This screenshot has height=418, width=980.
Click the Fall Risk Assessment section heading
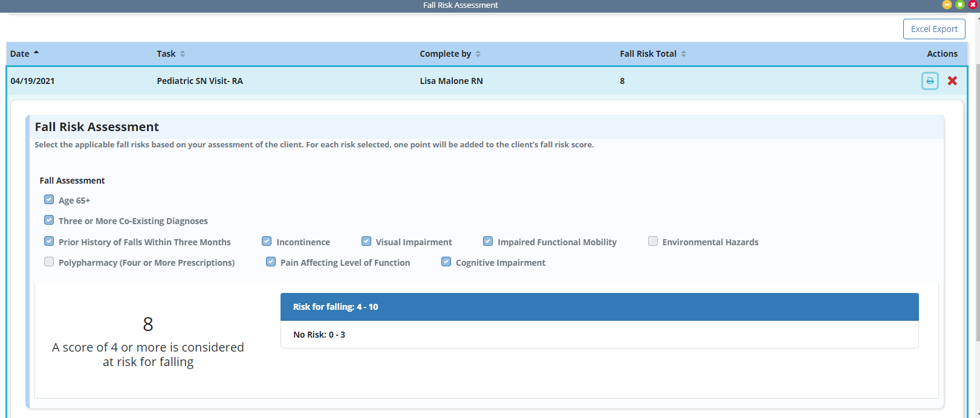pos(97,127)
